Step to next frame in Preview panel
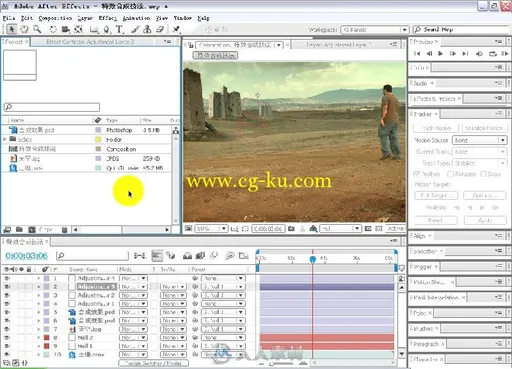The height and width of the screenshot is (369, 512). (x=453, y=53)
